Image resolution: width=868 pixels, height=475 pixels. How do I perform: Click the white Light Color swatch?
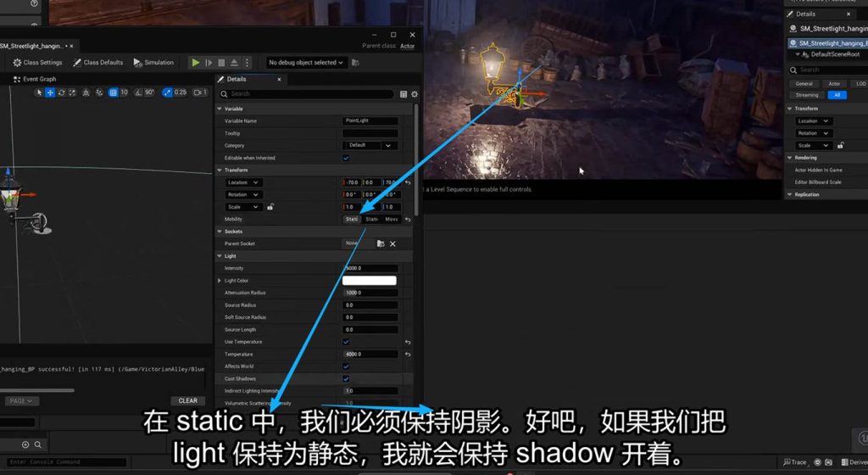[x=370, y=281]
